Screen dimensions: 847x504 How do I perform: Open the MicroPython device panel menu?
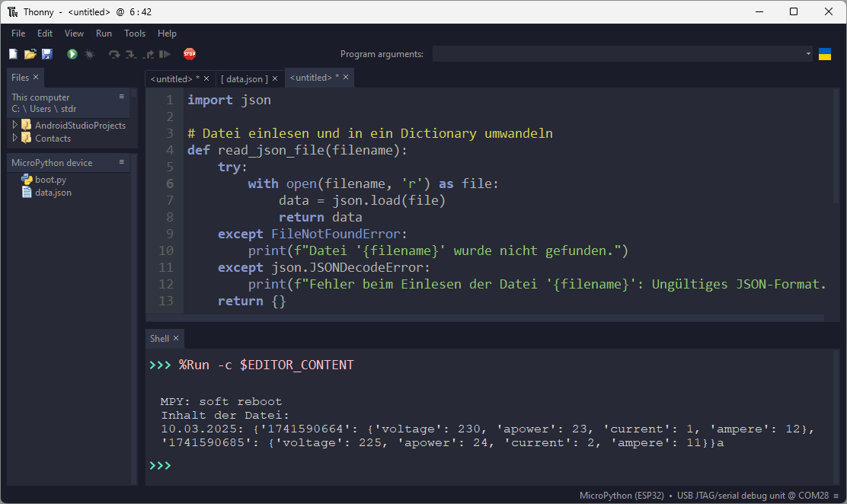121,162
